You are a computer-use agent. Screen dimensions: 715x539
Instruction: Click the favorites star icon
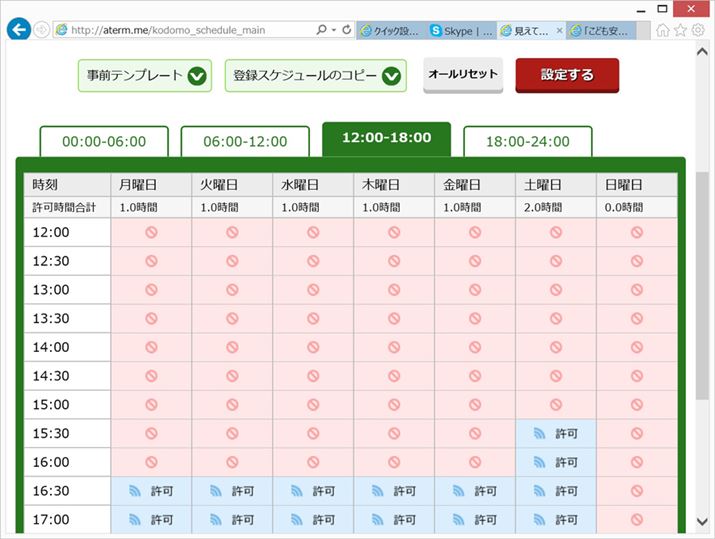(x=680, y=30)
